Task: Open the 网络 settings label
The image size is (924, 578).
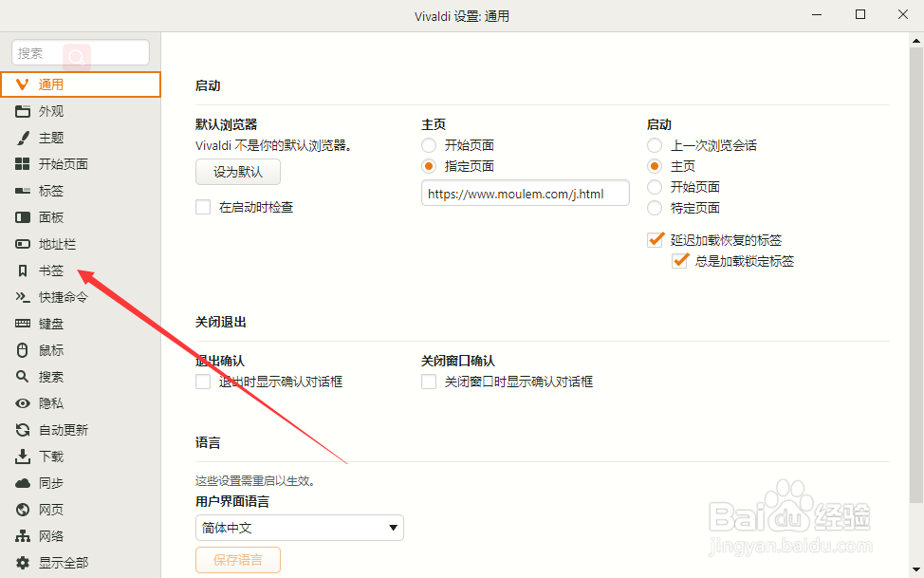Action: click(51, 536)
